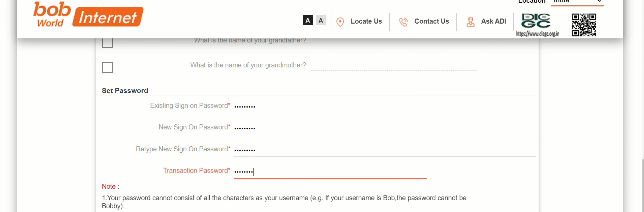Screen dimensions: 644x212
Task: Click the Contact Us phone icon
Action: [404, 22]
